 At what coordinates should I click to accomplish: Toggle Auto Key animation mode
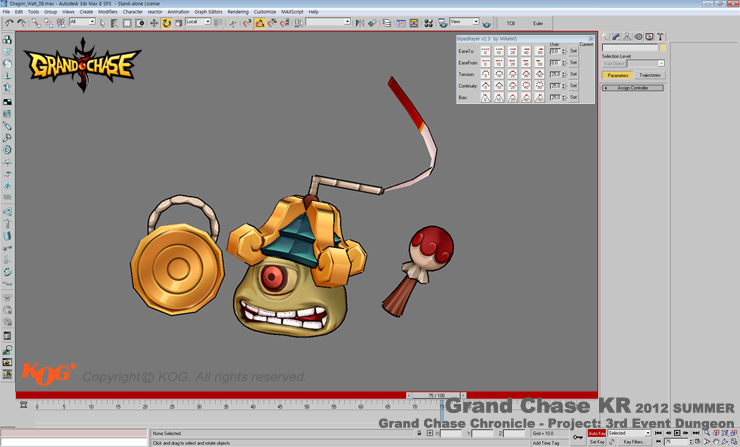click(596, 433)
